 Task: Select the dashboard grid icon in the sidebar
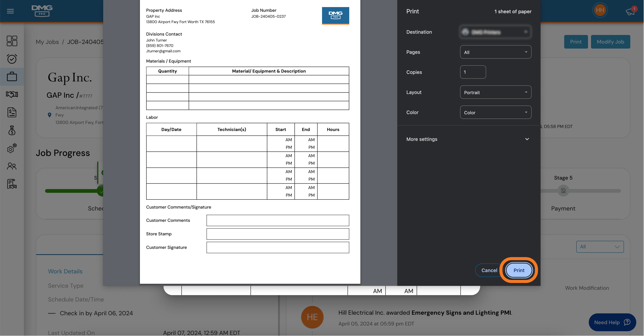click(12, 41)
